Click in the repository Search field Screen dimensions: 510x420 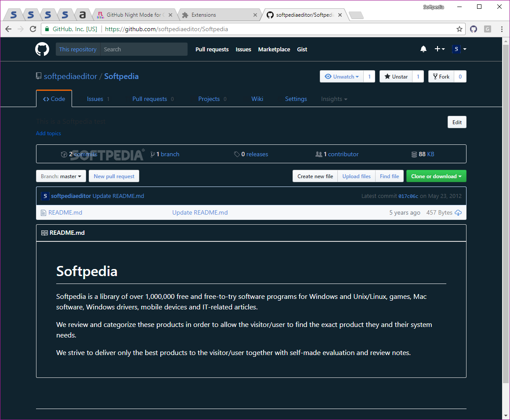pyautogui.click(x=144, y=49)
